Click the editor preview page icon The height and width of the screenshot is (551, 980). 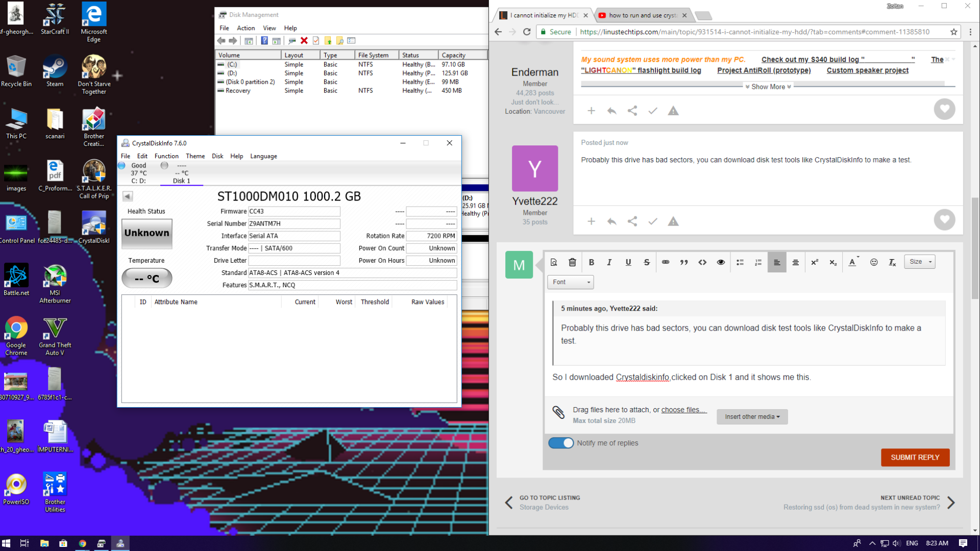pyautogui.click(x=554, y=262)
